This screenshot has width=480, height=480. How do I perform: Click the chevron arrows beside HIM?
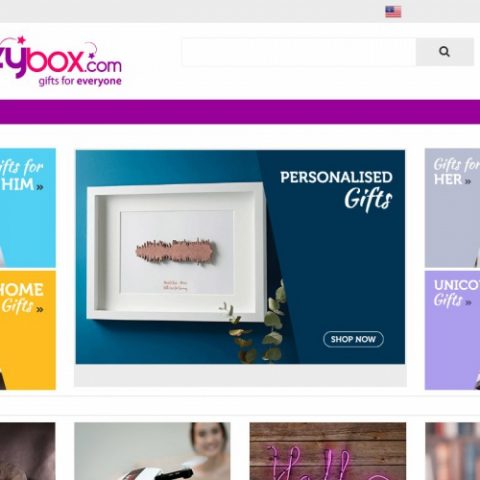(40, 187)
